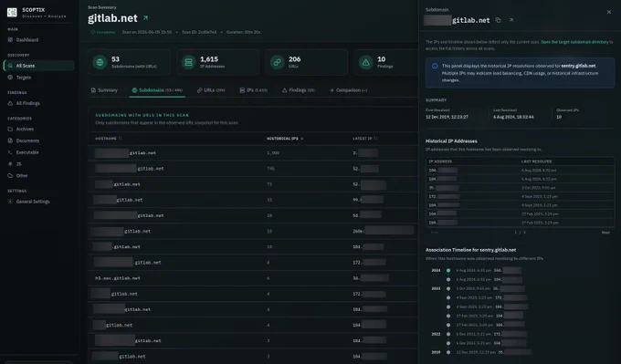Switch to the Comparison tab

pos(348,90)
